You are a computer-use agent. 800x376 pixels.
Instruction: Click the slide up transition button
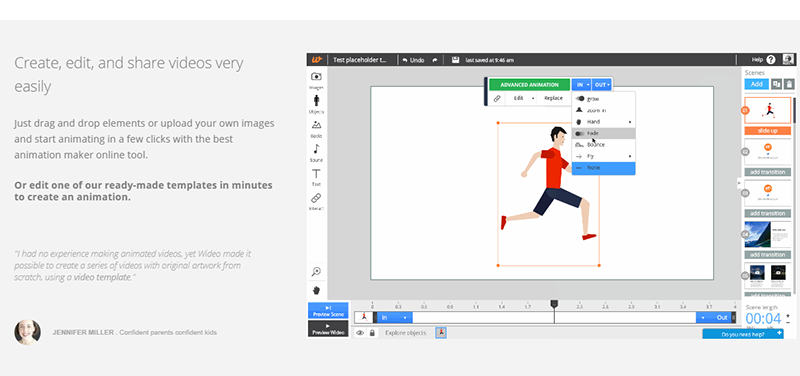tap(767, 131)
